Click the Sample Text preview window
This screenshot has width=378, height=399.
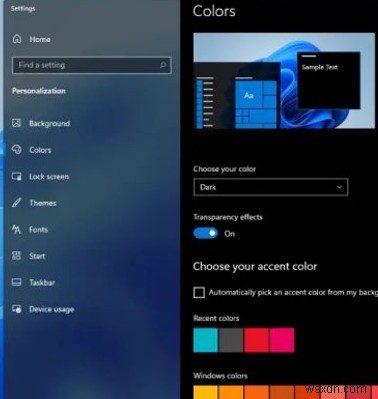328,80
